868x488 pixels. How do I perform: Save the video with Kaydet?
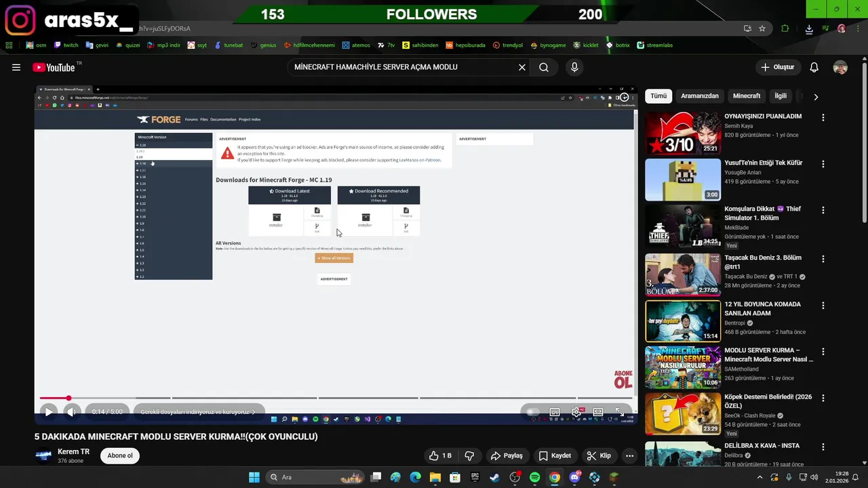[x=555, y=455]
